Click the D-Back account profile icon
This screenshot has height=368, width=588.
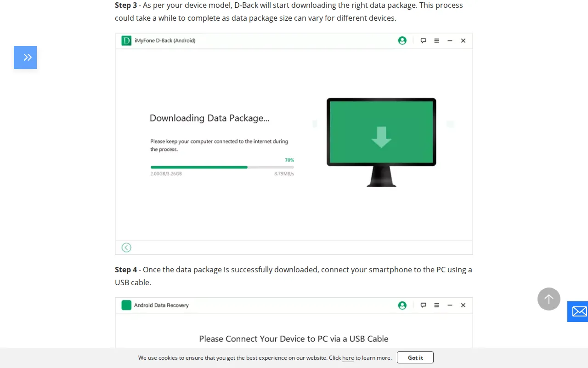pyautogui.click(x=402, y=40)
